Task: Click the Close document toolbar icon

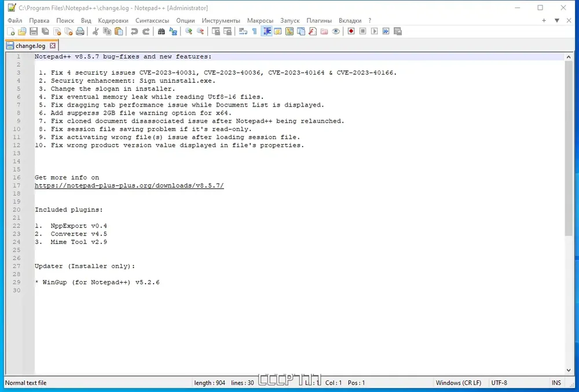Action: point(57,31)
